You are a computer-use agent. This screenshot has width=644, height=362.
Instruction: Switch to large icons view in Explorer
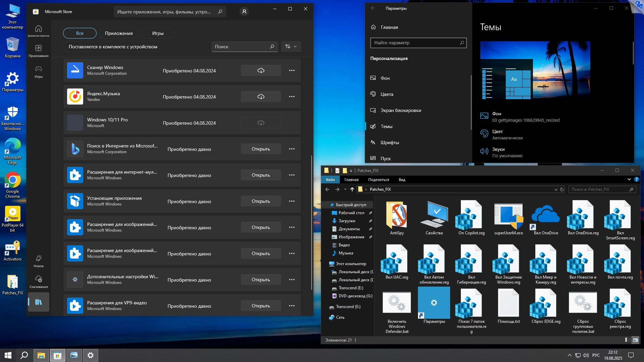point(635,340)
